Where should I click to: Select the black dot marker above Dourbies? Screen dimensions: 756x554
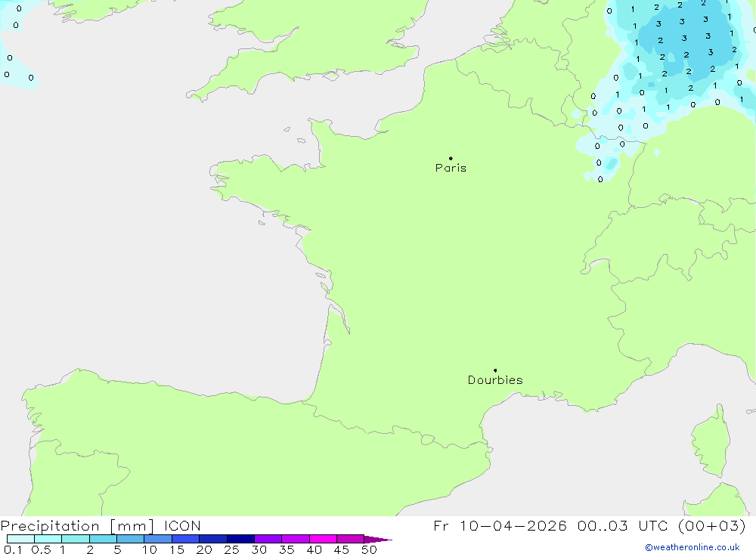click(495, 370)
